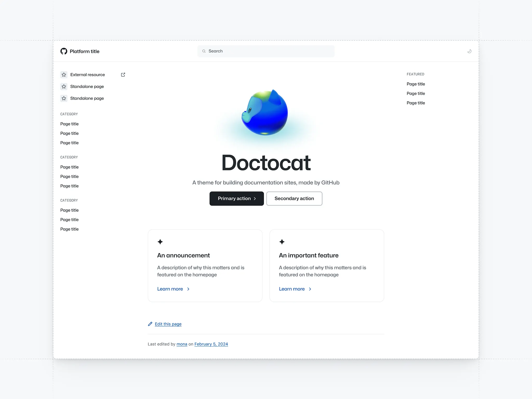Star the first Standalone page
Screen dimensions: 532x399
64,87
